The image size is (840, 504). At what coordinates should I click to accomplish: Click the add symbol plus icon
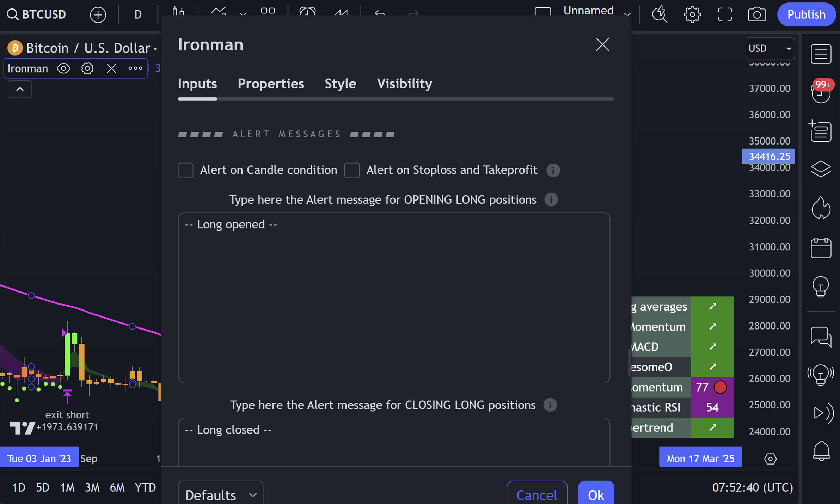[98, 15]
